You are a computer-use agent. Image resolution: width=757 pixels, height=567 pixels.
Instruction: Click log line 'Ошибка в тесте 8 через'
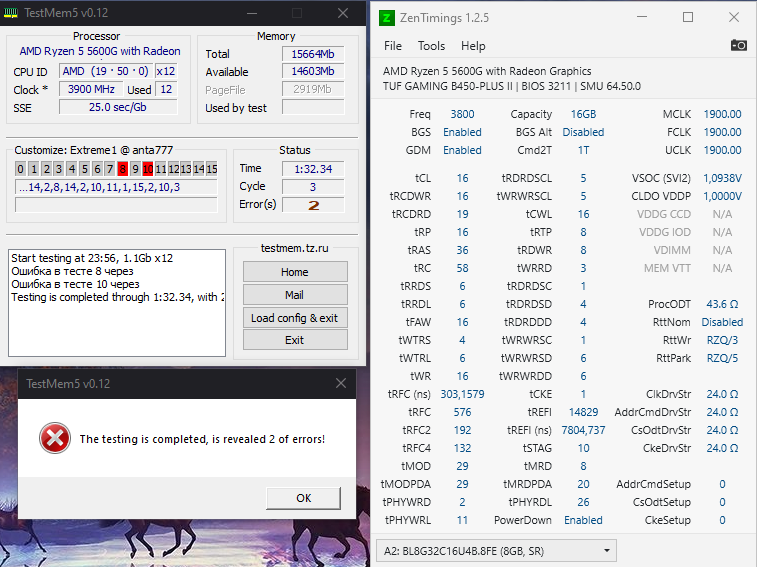[x=72, y=271]
